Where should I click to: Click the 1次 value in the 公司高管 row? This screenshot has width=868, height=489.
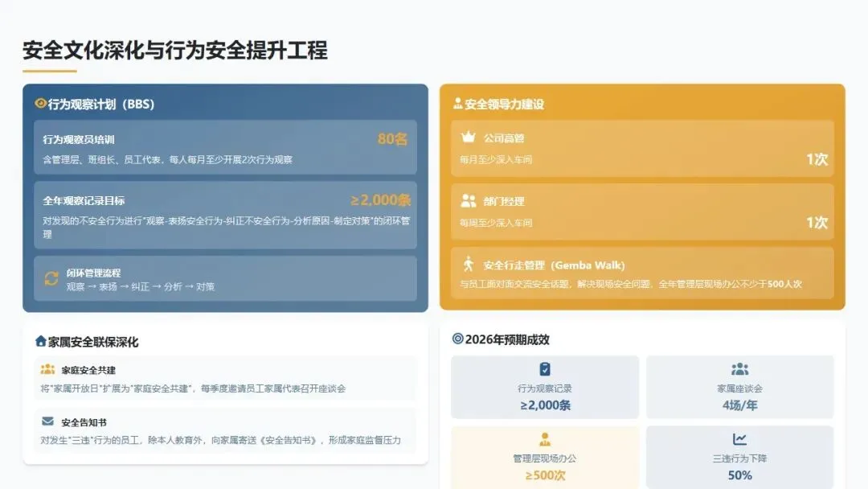pos(817,159)
